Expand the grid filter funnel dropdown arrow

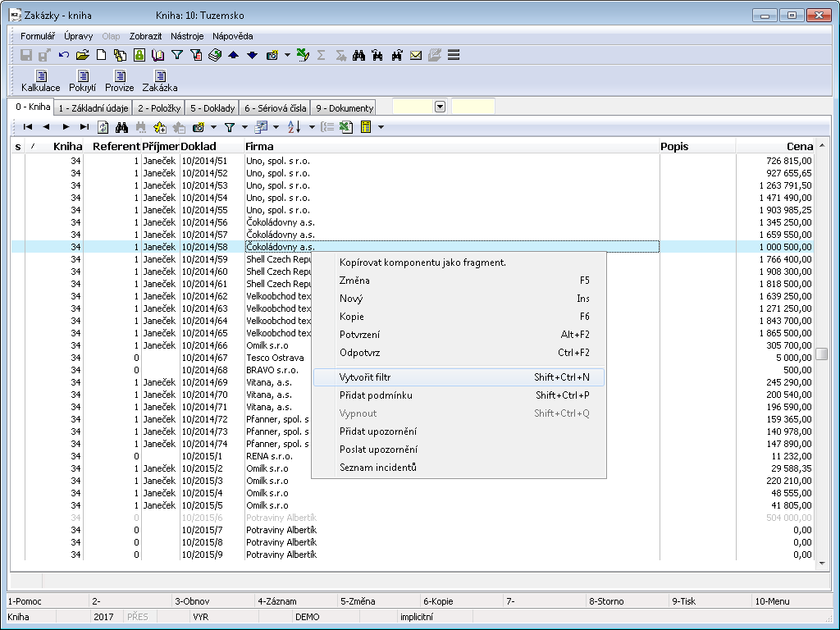coord(244,127)
